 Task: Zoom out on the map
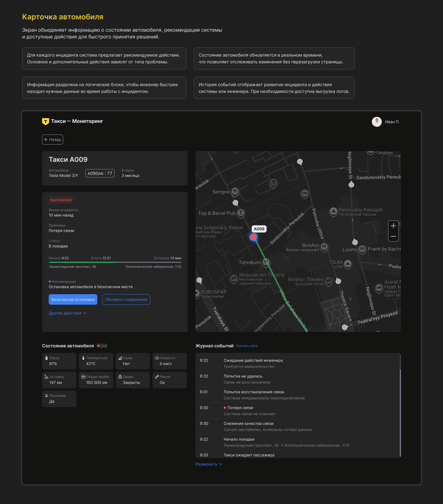tap(393, 236)
